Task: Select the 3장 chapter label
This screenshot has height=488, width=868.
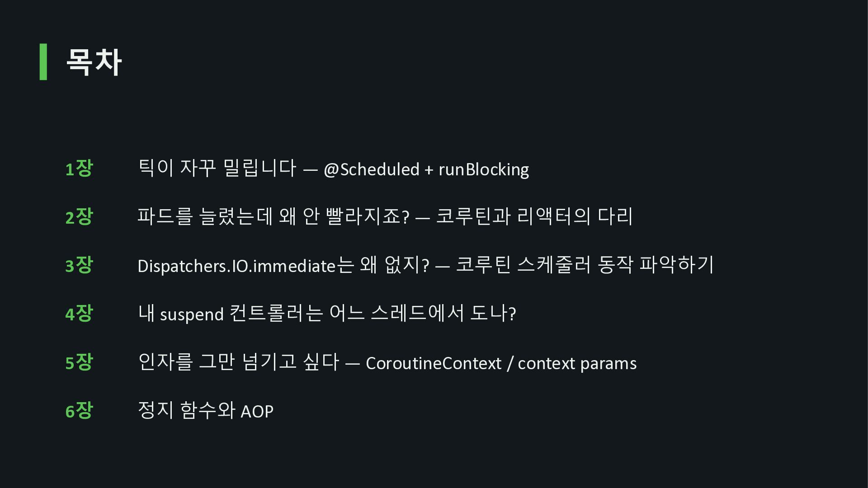Action: 79,265
